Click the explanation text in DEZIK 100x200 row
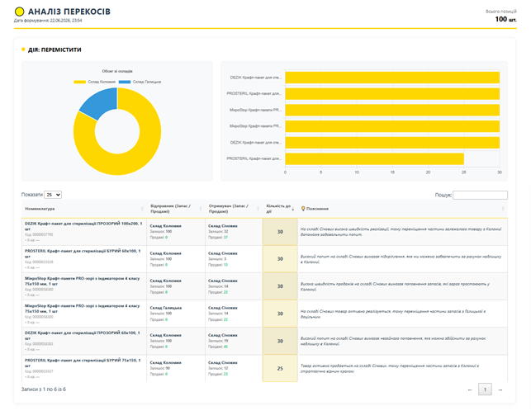 tap(401, 232)
